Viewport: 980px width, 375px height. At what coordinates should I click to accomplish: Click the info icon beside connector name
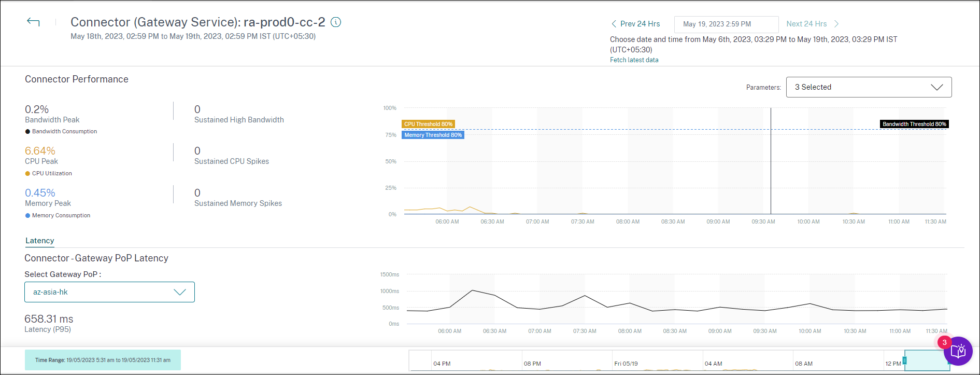(x=336, y=22)
